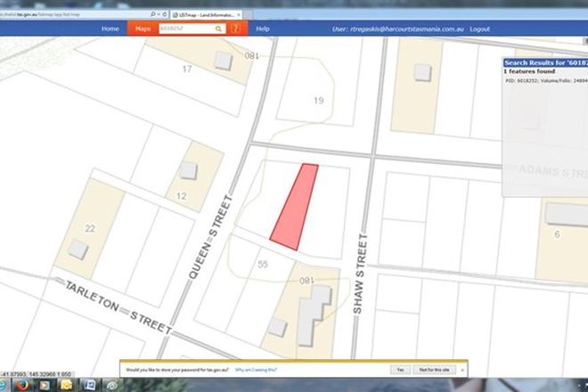Click the orange help question-mark icon
Viewport: 588px width, 392px height.
(x=235, y=29)
